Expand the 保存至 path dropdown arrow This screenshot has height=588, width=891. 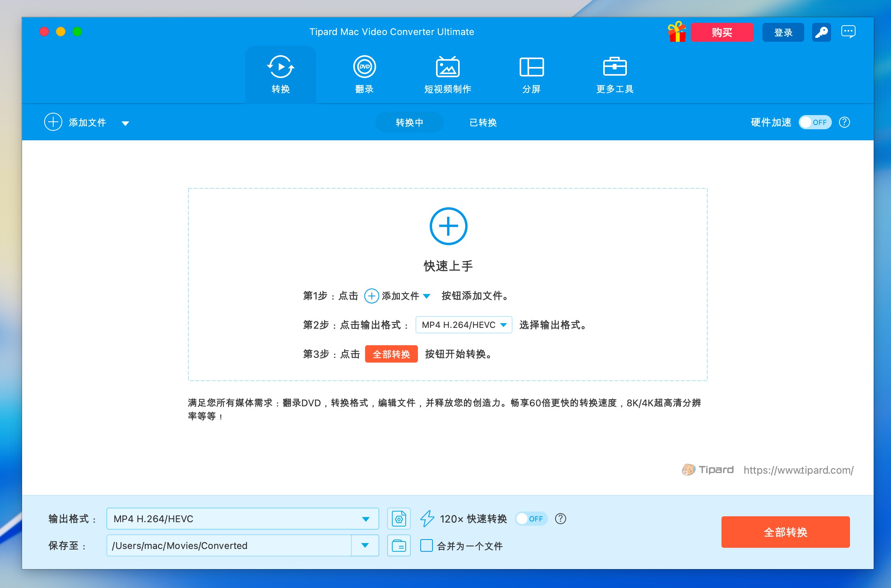(365, 545)
